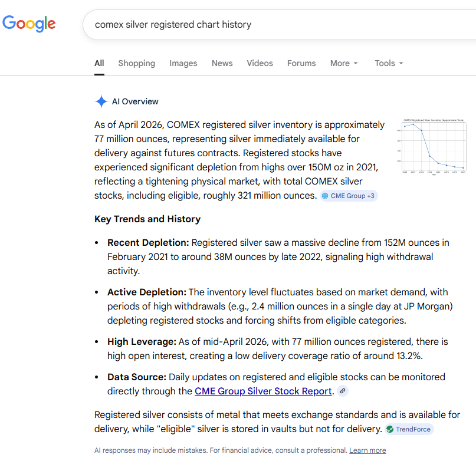Click the High Leverage bold label
Screen dimensions: 476x461
point(142,341)
